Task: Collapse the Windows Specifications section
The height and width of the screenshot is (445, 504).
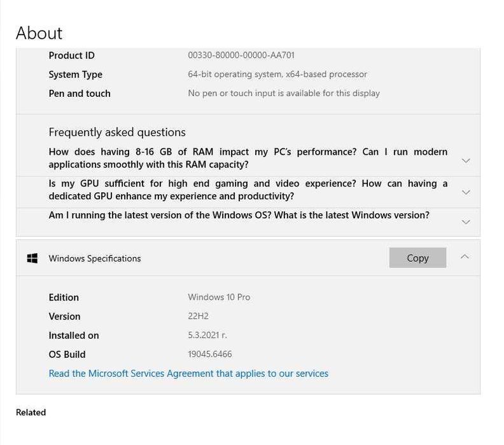Action: 465,257
